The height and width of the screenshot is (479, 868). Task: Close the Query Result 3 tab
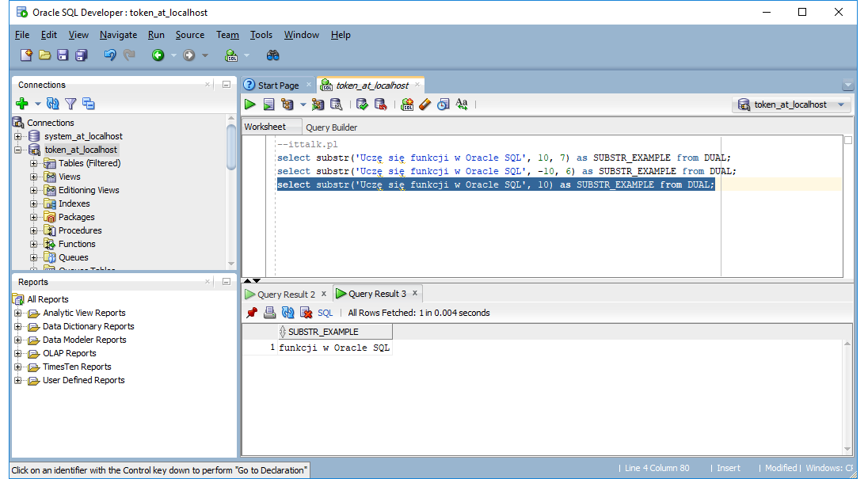pyautogui.click(x=415, y=293)
